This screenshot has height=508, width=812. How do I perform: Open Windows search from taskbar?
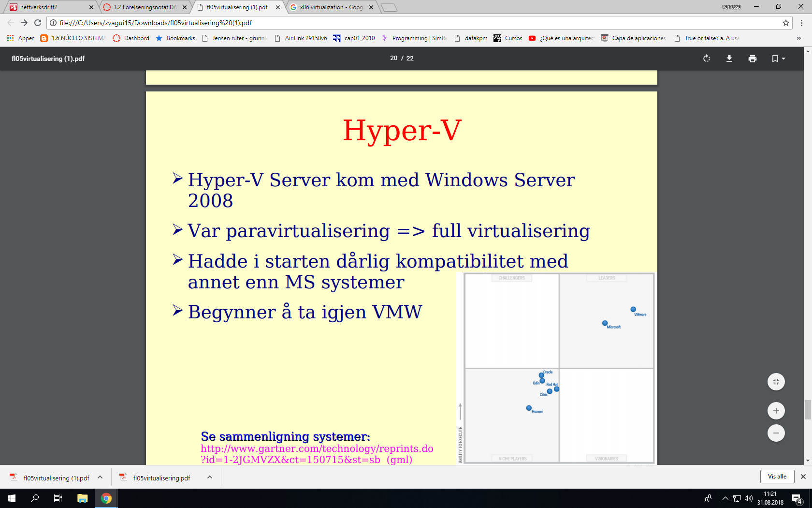coord(35,498)
